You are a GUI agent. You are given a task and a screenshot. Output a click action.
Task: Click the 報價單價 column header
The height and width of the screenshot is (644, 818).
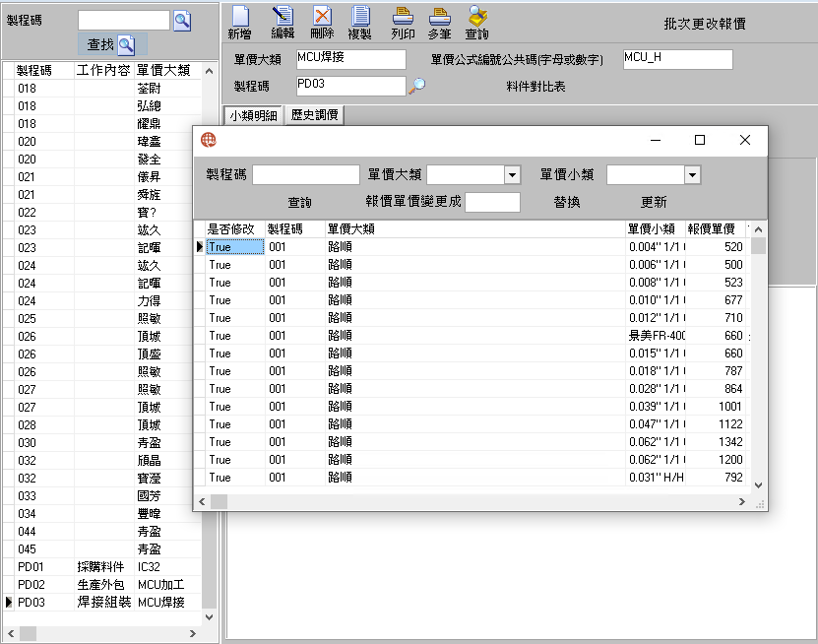(x=715, y=229)
